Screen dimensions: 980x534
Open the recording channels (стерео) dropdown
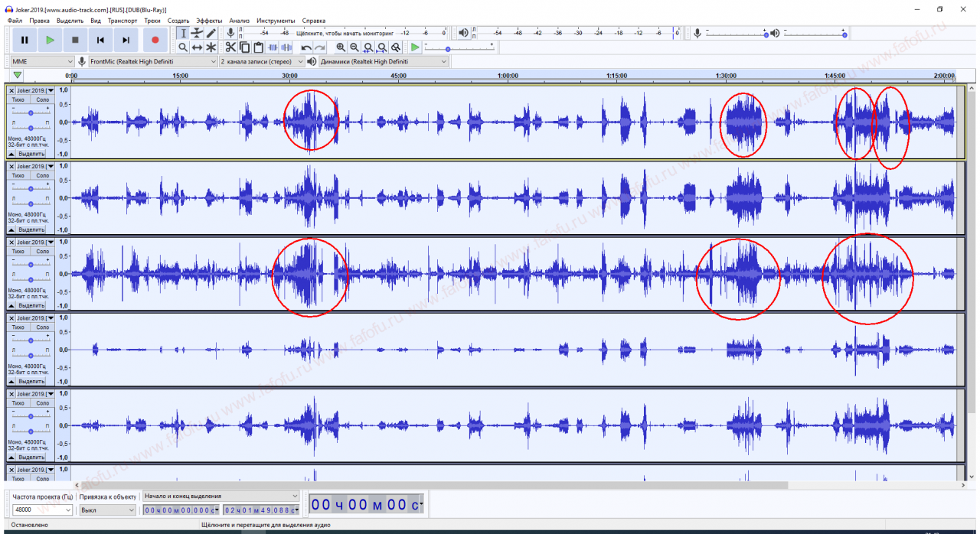click(x=263, y=61)
